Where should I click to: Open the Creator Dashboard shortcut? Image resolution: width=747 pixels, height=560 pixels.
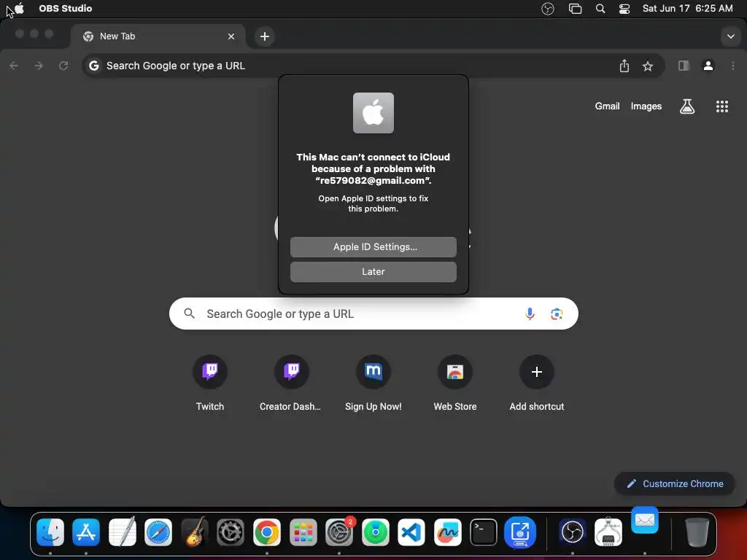click(290, 384)
